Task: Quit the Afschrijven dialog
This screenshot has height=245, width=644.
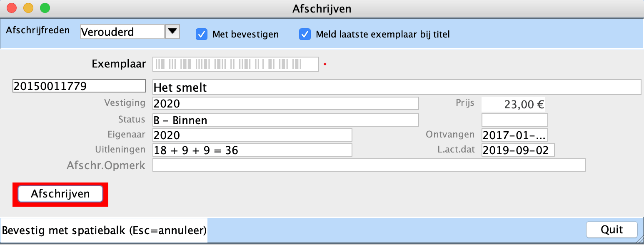Action: (611, 230)
